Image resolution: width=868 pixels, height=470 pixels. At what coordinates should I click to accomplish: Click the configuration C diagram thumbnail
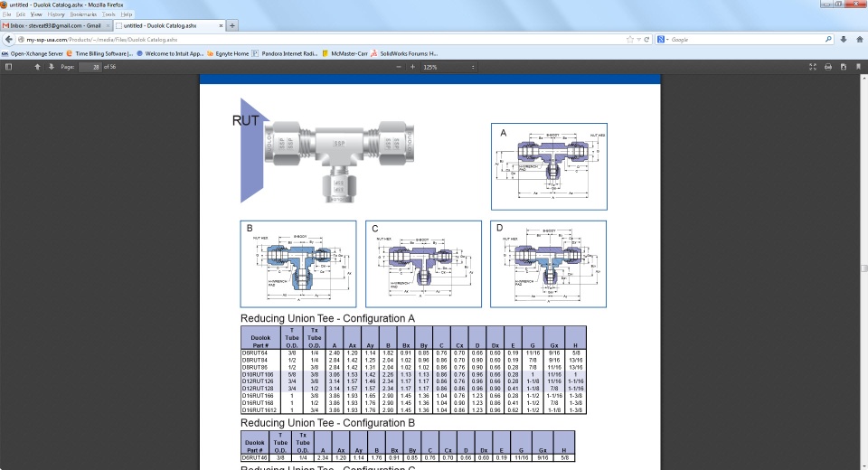click(423, 264)
